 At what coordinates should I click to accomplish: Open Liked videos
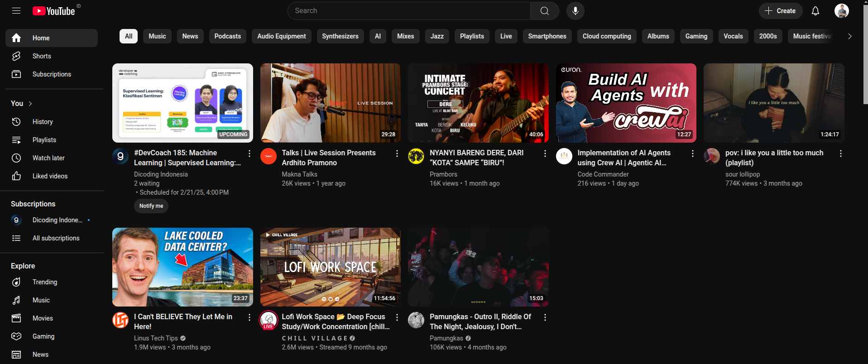pyautogui.click(x=52, y=176)
